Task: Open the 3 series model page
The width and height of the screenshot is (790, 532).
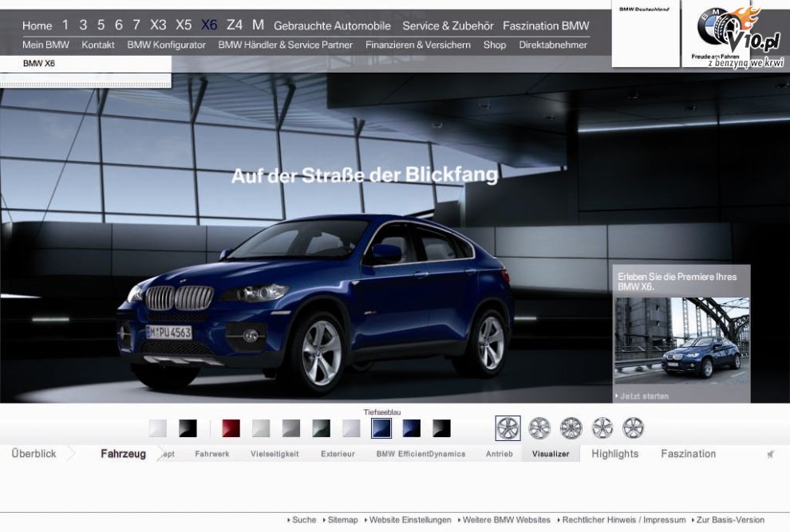Action: (x=83, y=26)
